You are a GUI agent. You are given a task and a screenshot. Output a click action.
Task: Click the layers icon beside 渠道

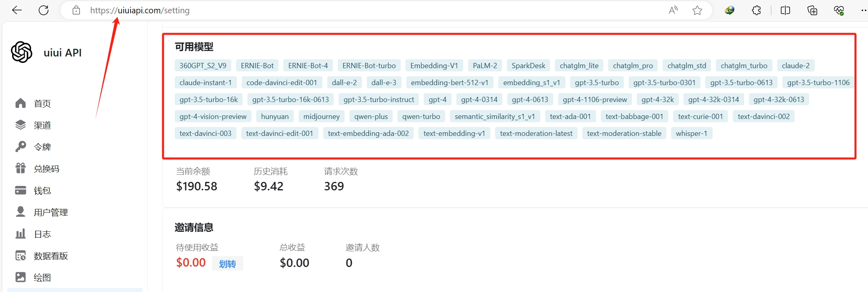click(21, 125)
